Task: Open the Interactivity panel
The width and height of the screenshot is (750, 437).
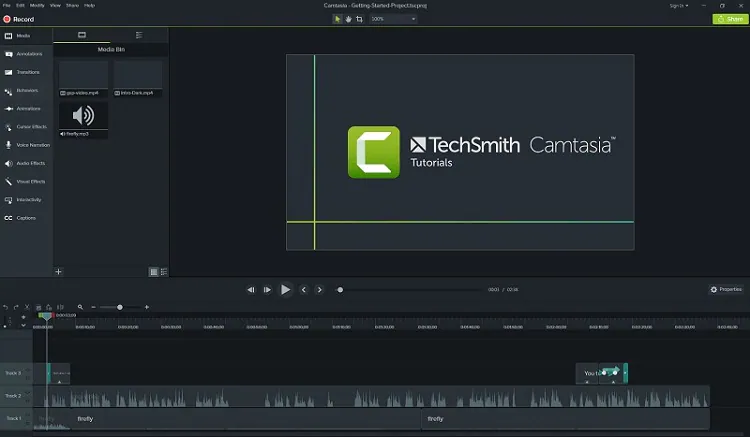Action: click(x=26, y=200)
